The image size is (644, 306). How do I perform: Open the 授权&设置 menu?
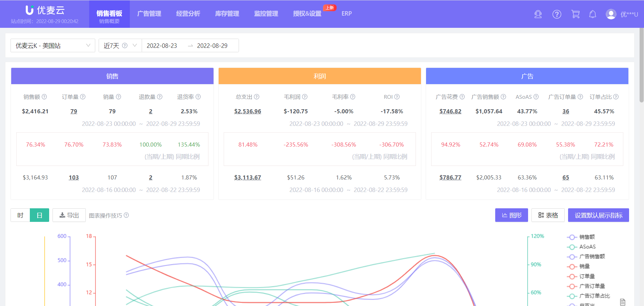tap(307, 14)
